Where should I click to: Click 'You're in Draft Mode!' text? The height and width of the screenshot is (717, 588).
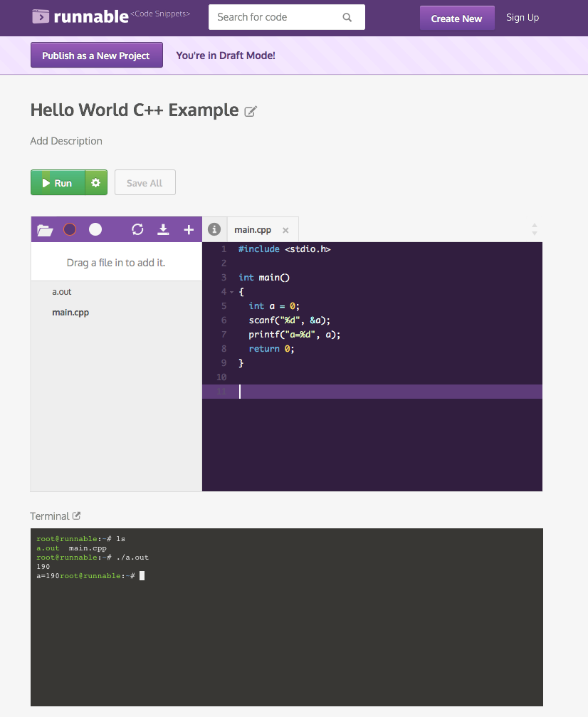(226, 56)
